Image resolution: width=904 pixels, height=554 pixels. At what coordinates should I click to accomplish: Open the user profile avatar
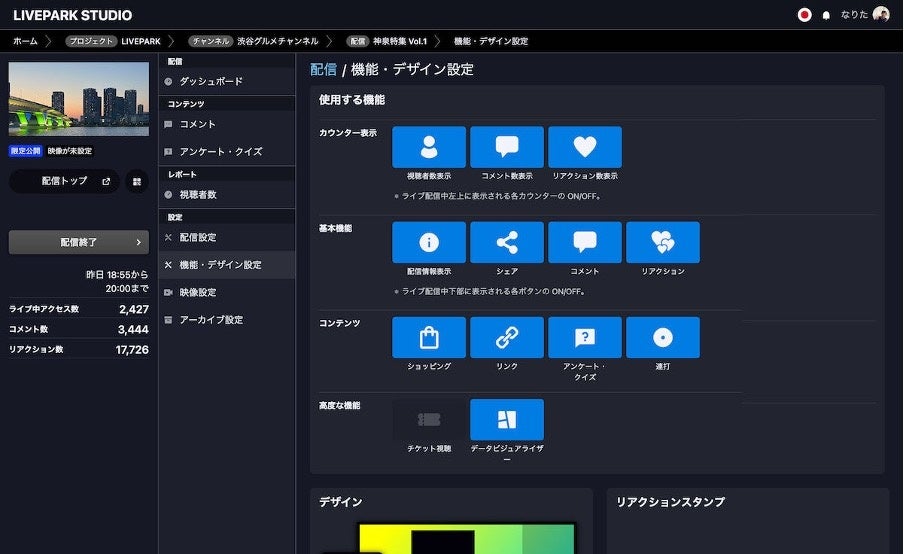pyautogui.click(x=881, y=14)
